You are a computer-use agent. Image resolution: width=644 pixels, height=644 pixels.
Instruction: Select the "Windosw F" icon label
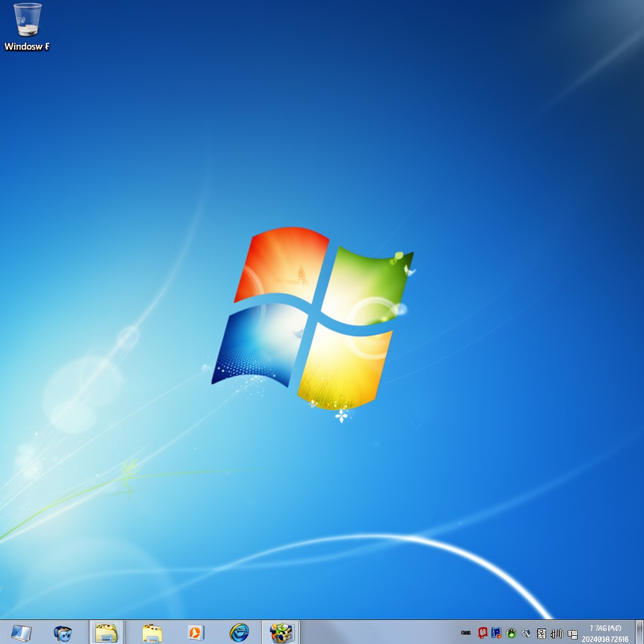27,47
